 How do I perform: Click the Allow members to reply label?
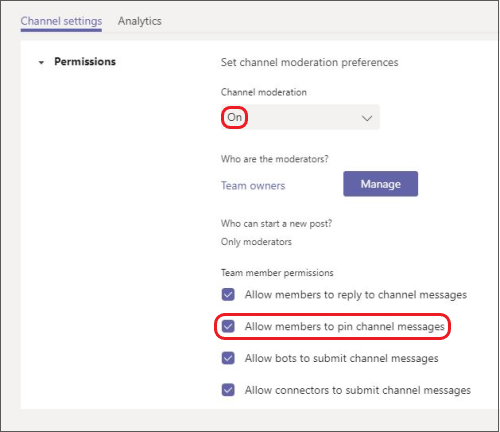click(x=356, y=295)
